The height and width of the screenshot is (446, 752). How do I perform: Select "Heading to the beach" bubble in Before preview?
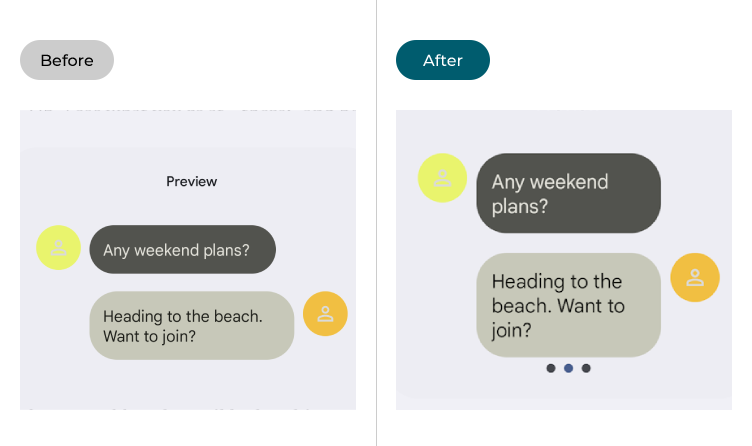[x=191, y=326]
